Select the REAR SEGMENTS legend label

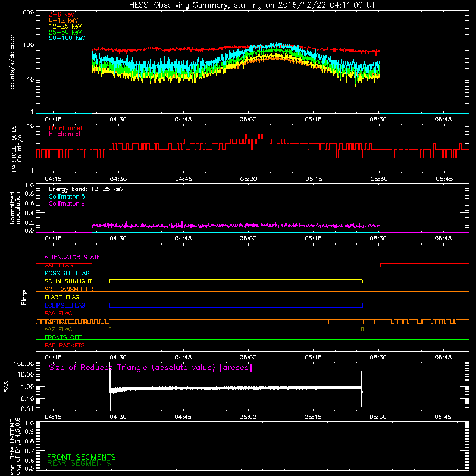[x=79, y=464]
